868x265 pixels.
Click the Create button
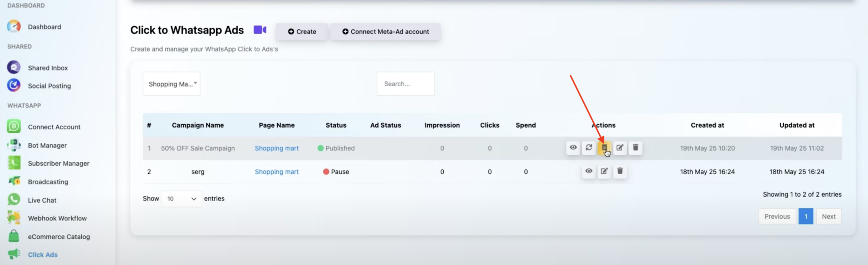pos(302,31)
